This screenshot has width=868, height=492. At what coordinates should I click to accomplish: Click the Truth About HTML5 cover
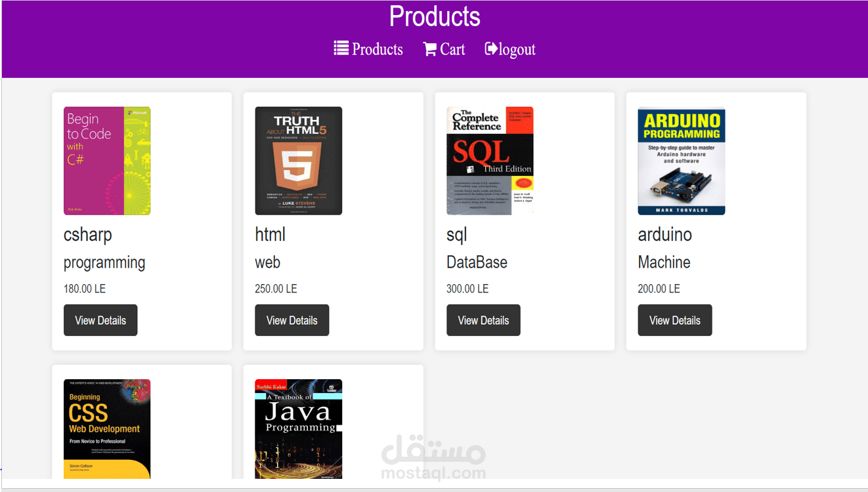pyautogui.click(x=299, y=161)
